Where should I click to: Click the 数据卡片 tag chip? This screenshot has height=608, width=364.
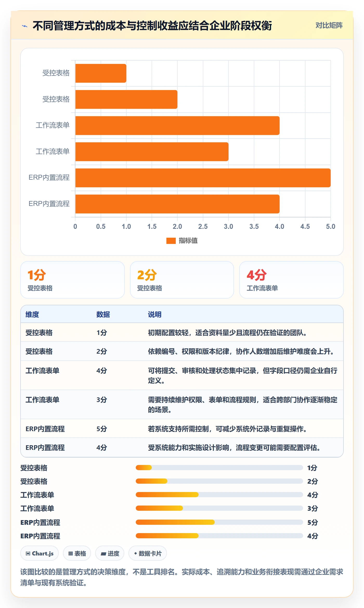pos(148,553)
